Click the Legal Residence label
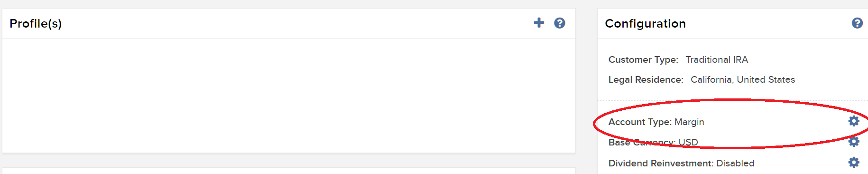 [x=646, y=80]
